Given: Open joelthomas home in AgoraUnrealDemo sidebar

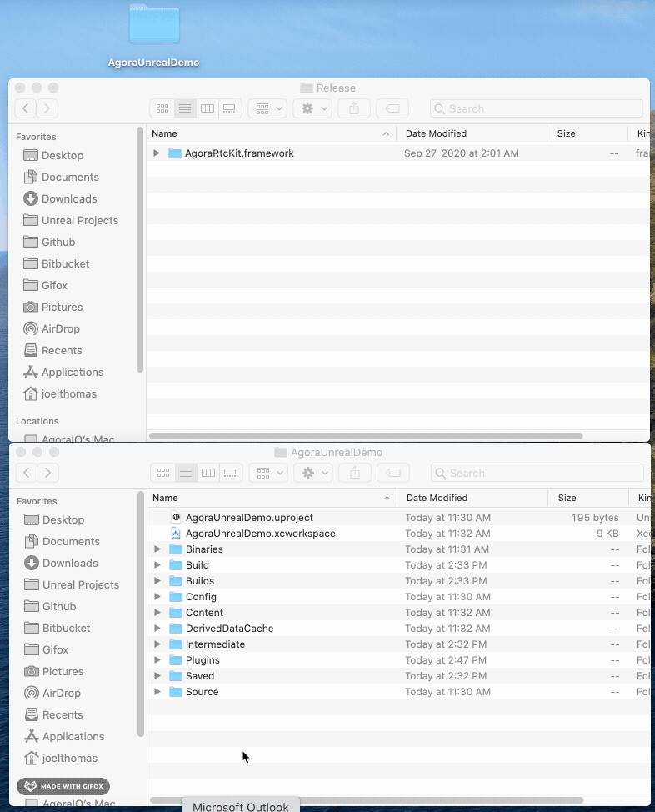Looking at the screenshot, I should point(61,758).
